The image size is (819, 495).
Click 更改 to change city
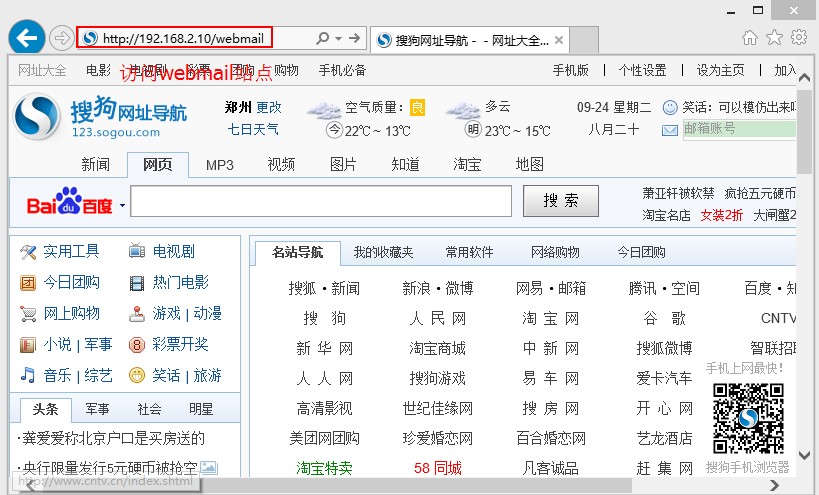(269, 108)
